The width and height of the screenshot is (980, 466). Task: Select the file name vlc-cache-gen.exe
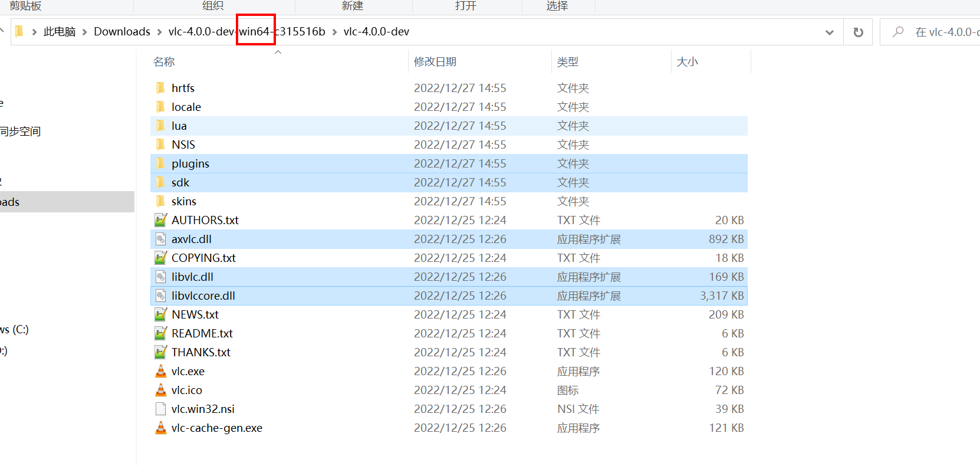217,428
